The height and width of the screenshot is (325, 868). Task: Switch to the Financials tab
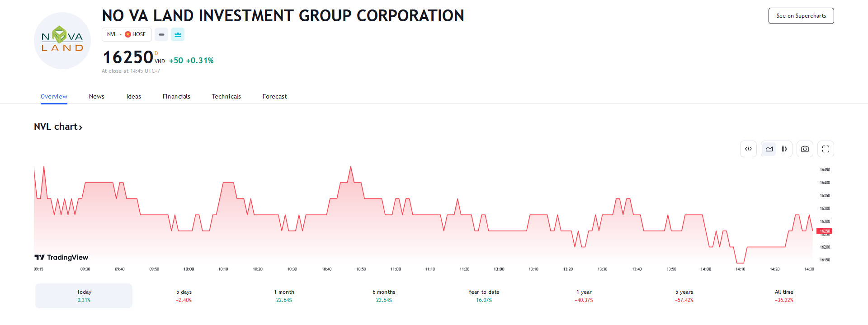coord(176,96)
